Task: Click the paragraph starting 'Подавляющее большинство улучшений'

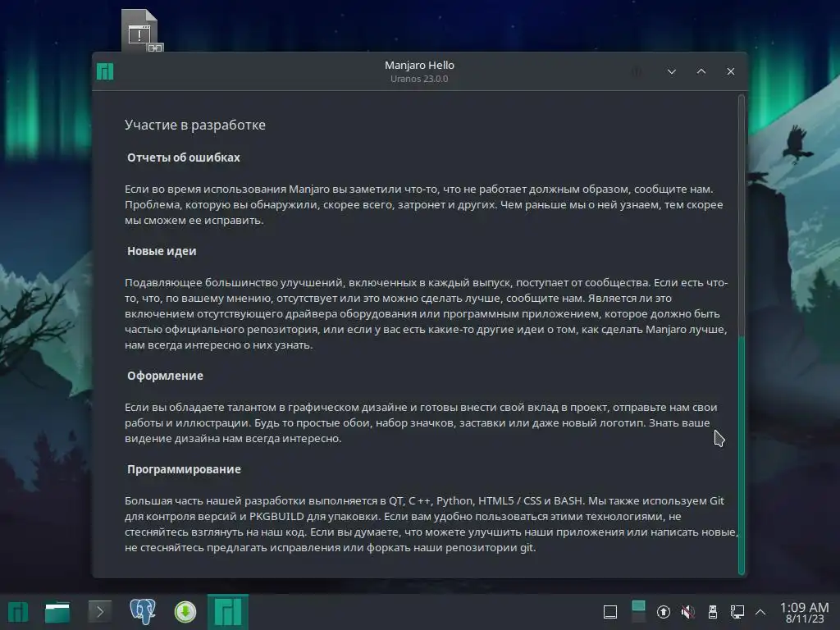Action: pyautogui.click(x=427, y=313)
